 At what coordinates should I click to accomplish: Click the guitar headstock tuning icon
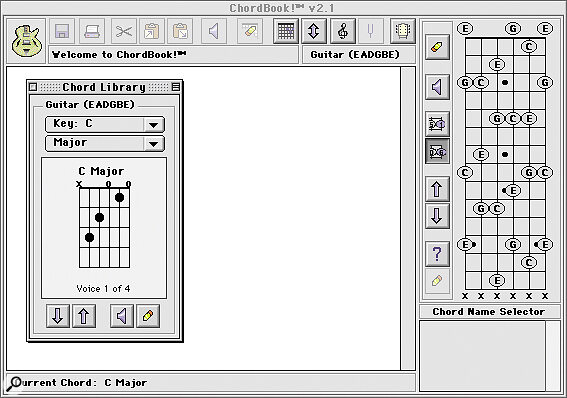403,31
